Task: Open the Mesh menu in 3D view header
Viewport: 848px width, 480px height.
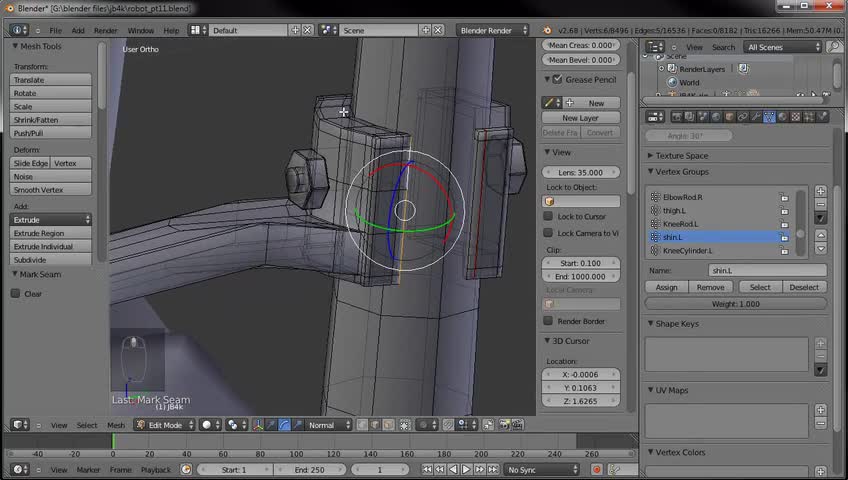Action: coord(116,425)
